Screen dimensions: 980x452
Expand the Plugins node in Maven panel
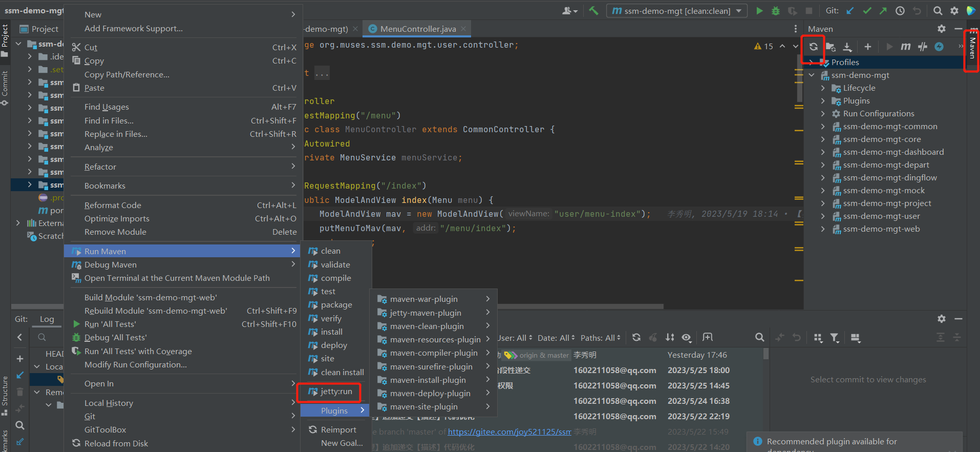click(823, 101)
